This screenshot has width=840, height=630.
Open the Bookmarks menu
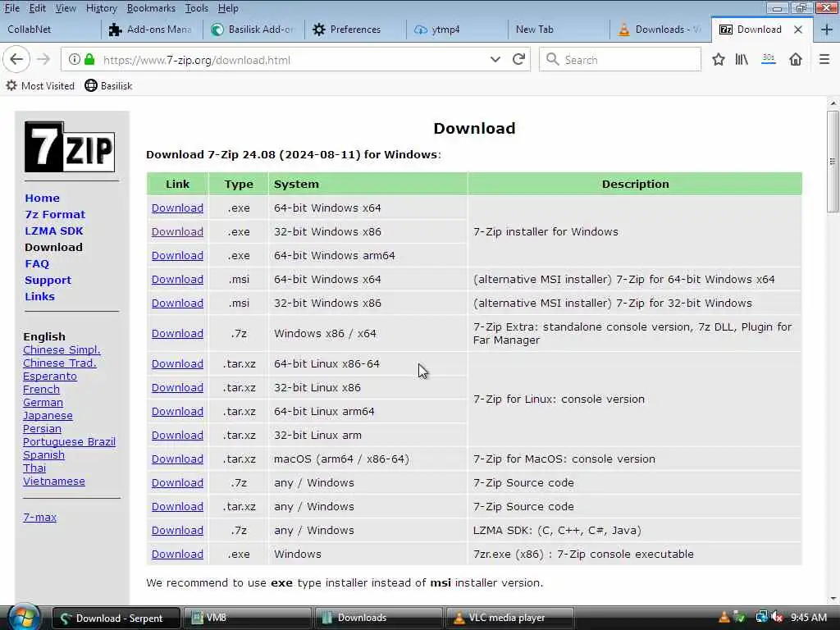(151, 8)
